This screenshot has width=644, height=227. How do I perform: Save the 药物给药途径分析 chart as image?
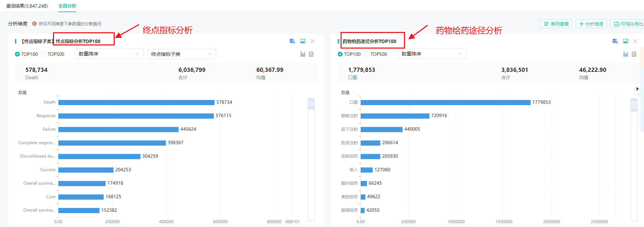tap(626, 41)
